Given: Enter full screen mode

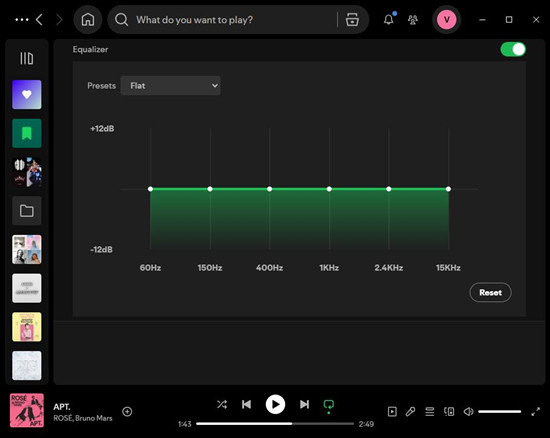Looking at the screenshot, I should [535, 411].
